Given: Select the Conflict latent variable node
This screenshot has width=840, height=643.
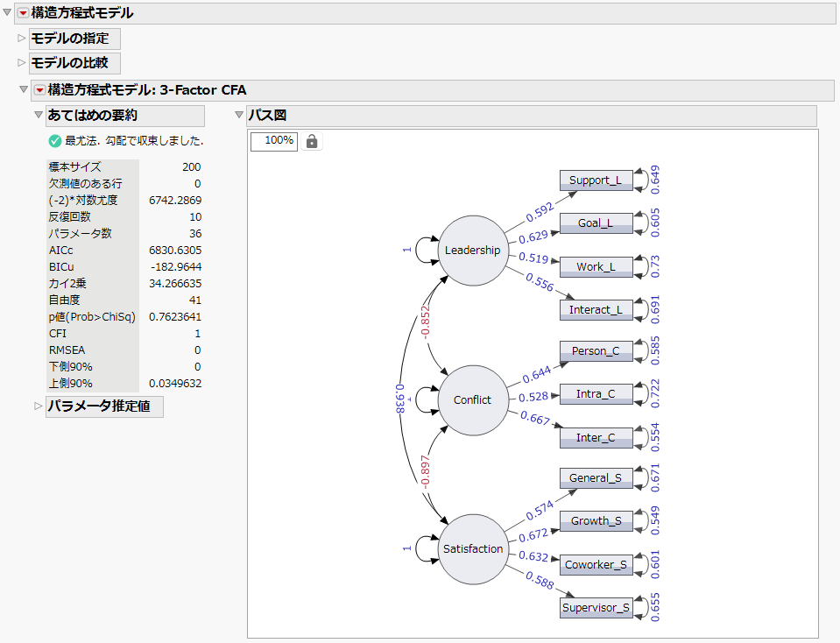Looking at the screenshot, I should [472, 399].
